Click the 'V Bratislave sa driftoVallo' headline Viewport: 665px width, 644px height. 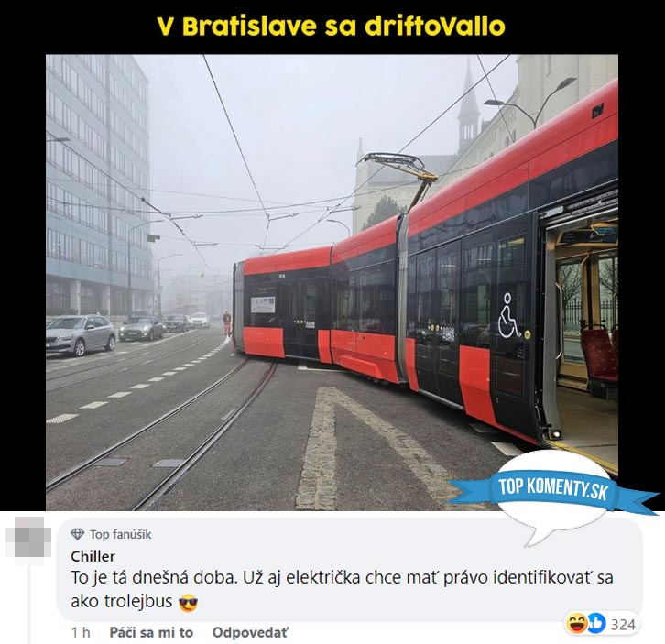click(x=331, y=27)
